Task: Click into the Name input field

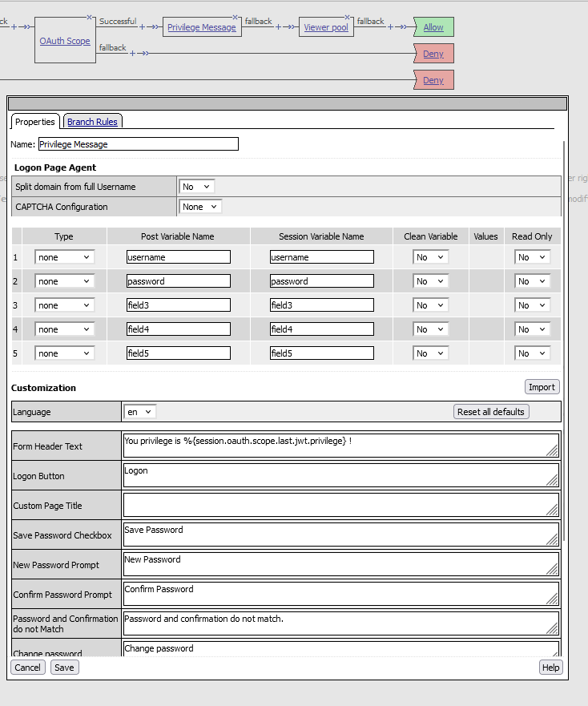Action: point(138,144)
